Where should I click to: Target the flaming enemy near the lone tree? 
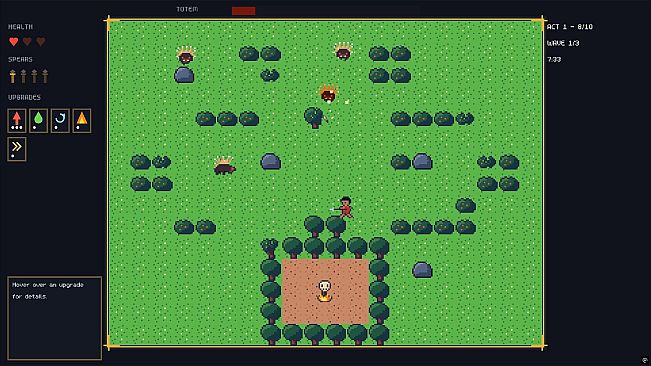click(328, 93)
